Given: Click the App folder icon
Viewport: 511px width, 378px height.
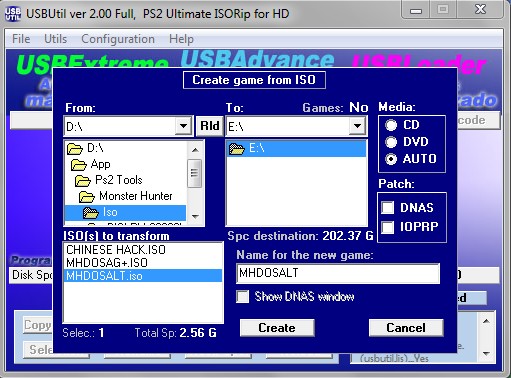Looking at the screenshot, I should click(x=79, y=165).
